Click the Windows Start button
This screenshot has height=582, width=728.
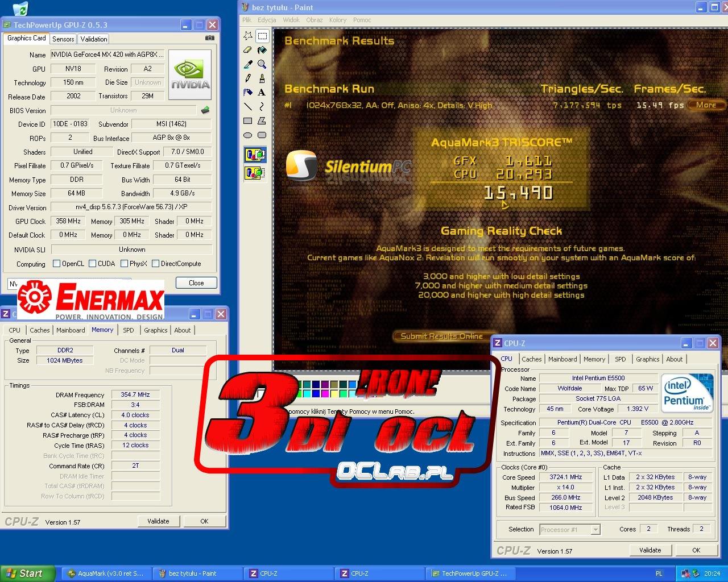tap(28, 573)
